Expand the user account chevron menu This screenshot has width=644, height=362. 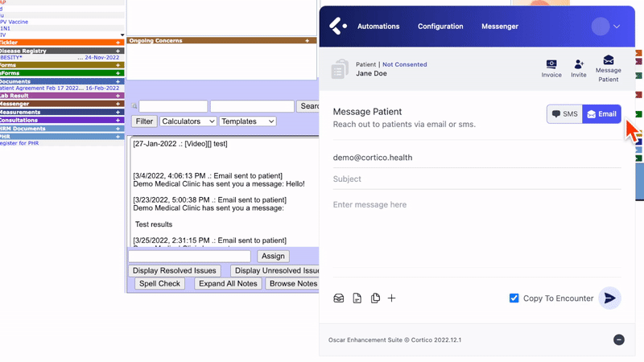click(x=617, y=27)
